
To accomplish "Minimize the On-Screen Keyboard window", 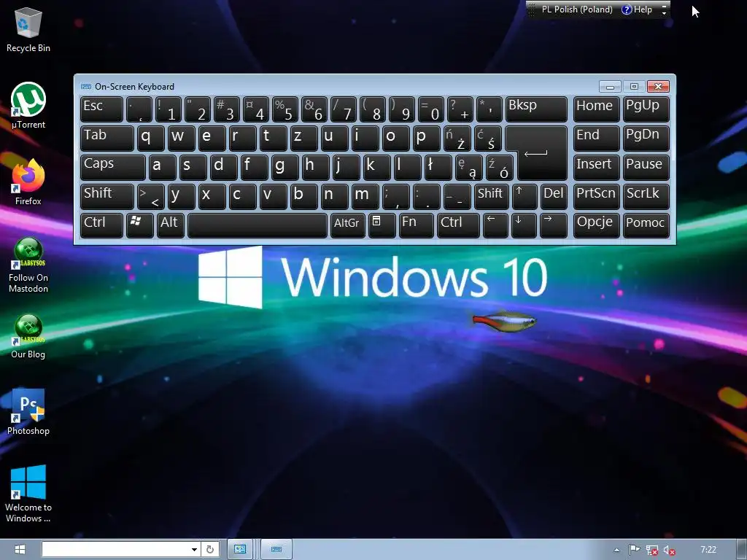I will click(x=610, y=86).
